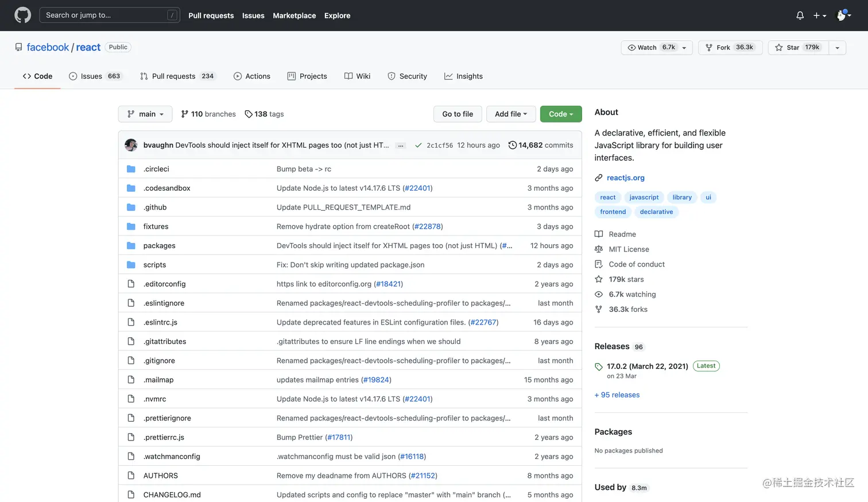
Task: Switch to the Wiki tab
Action: [357, 76]
